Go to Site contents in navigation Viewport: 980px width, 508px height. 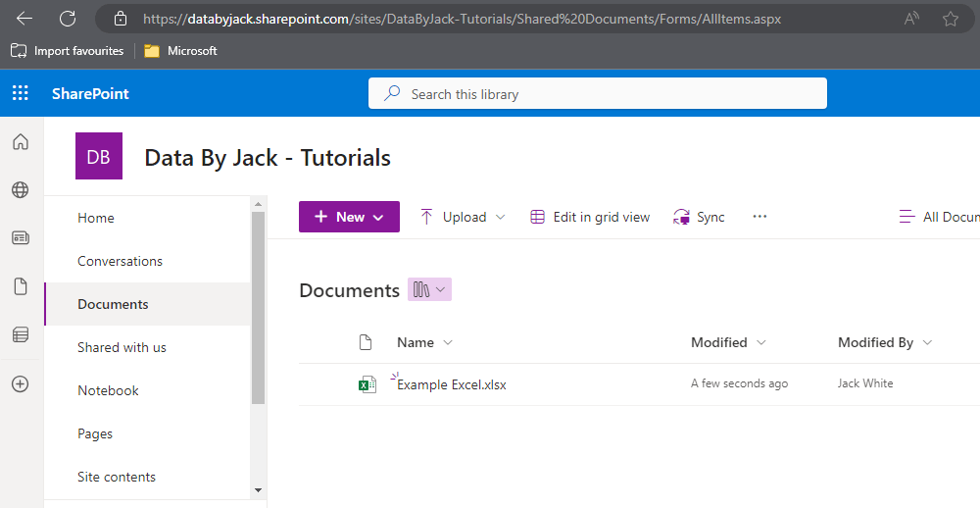[x=117, y=477]
